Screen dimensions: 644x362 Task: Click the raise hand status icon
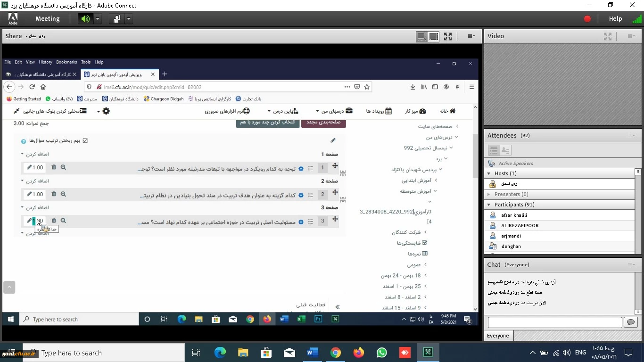coord(116,19)
